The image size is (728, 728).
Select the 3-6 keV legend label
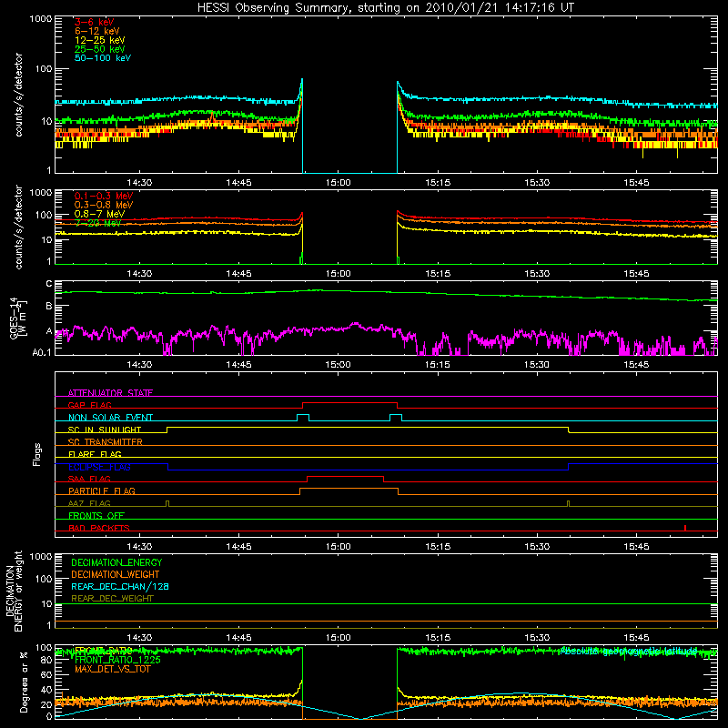94,22
